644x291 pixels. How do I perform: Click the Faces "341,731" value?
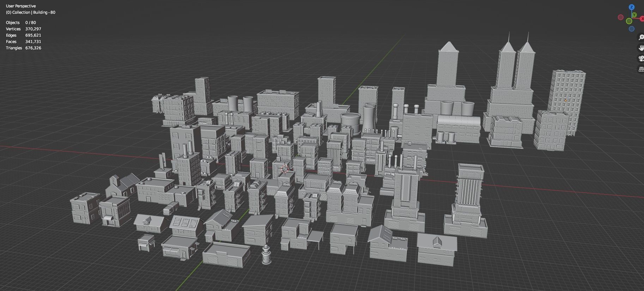(x=33, y=42)
